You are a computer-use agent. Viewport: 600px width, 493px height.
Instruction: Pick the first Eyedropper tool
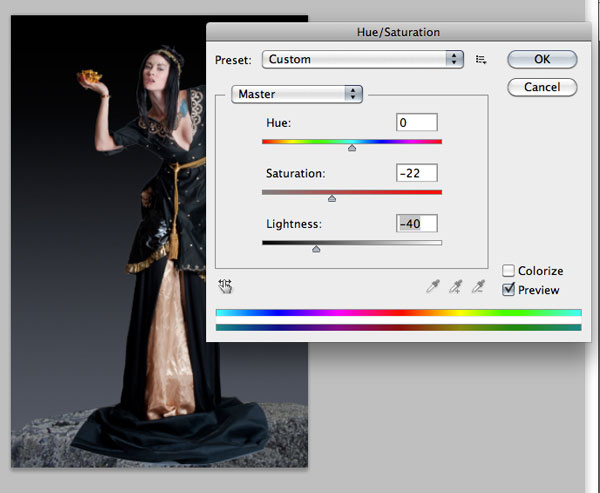point(432,287)
